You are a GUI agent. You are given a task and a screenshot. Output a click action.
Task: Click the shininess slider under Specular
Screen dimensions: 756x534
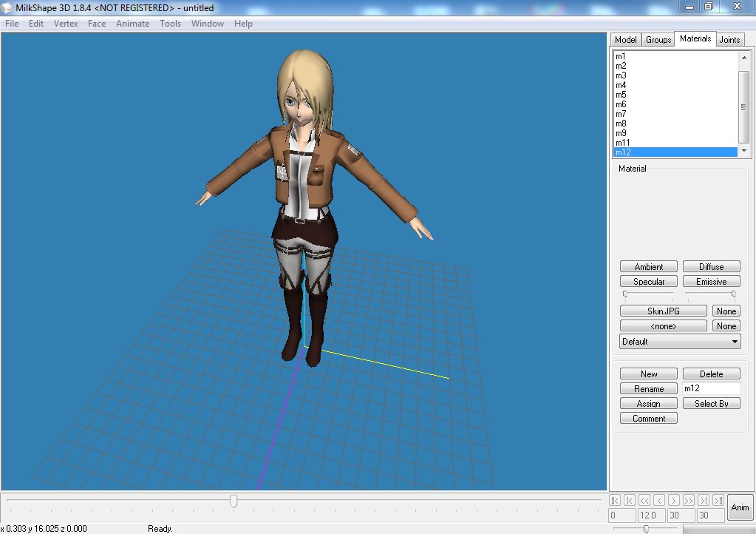pyautogui.click(x=649, y=294)
